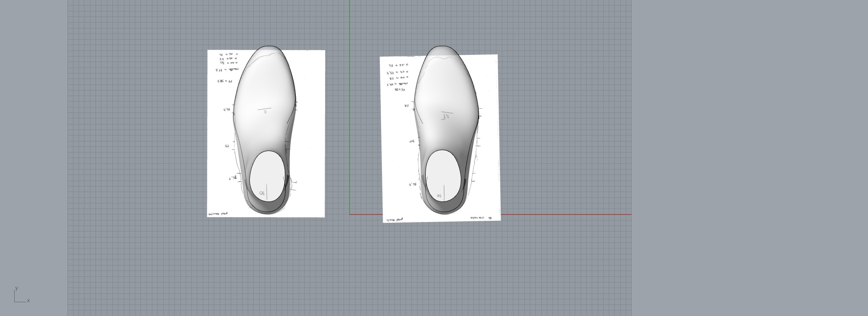Click the "30" mark inside left heel oval
Image resolution: width=868 pixels, height=316 pixels.
tap(262, 193)
